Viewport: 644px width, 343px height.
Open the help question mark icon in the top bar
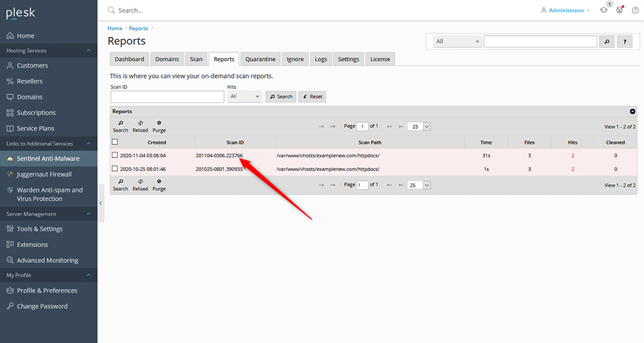[635, 10]
